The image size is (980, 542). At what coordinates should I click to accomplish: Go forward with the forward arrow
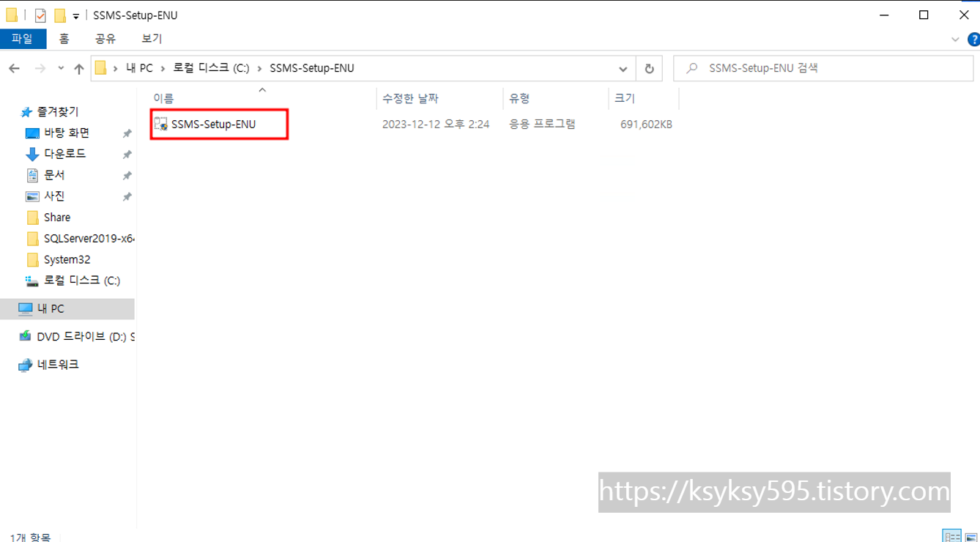pos(40,68)
